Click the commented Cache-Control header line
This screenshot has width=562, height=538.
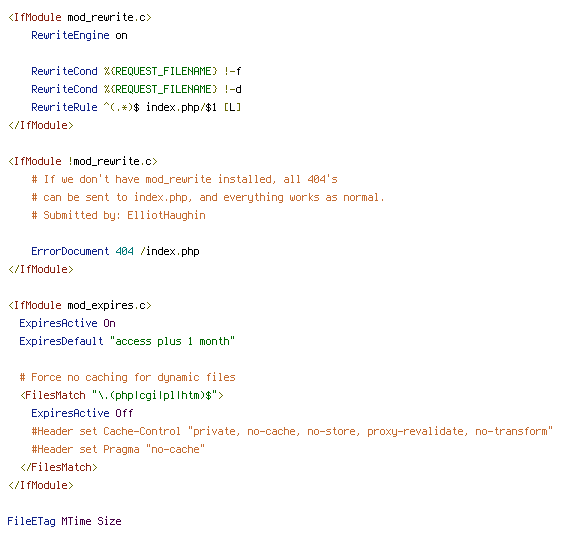(292, 431)
